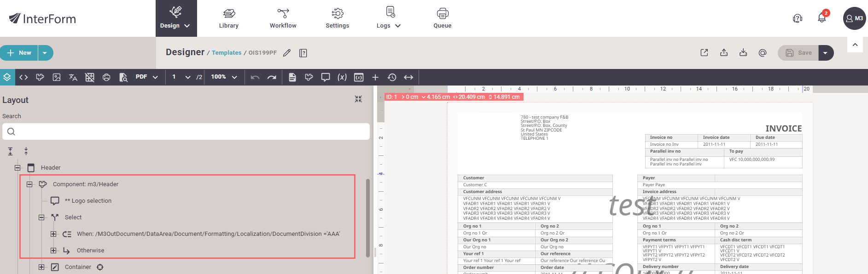Screen dimensions: 868x274
Task: Collapse the Layout panel with shrink icon
Action: click(358, 99)
